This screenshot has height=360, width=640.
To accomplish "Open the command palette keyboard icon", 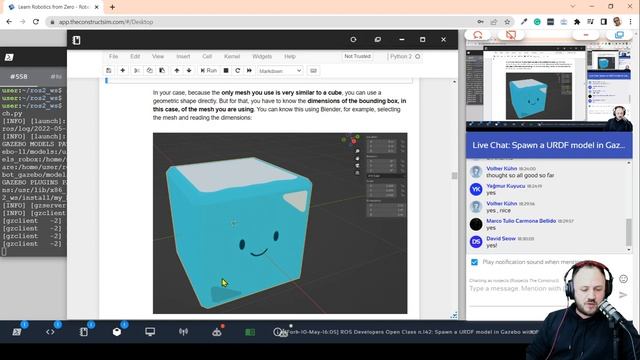I will (x=313, y=71).
